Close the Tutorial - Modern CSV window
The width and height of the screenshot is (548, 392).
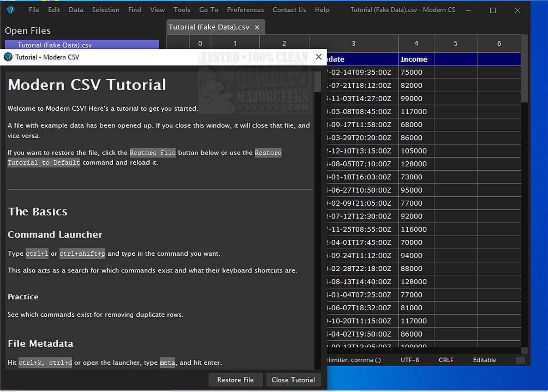click(318, 57)
